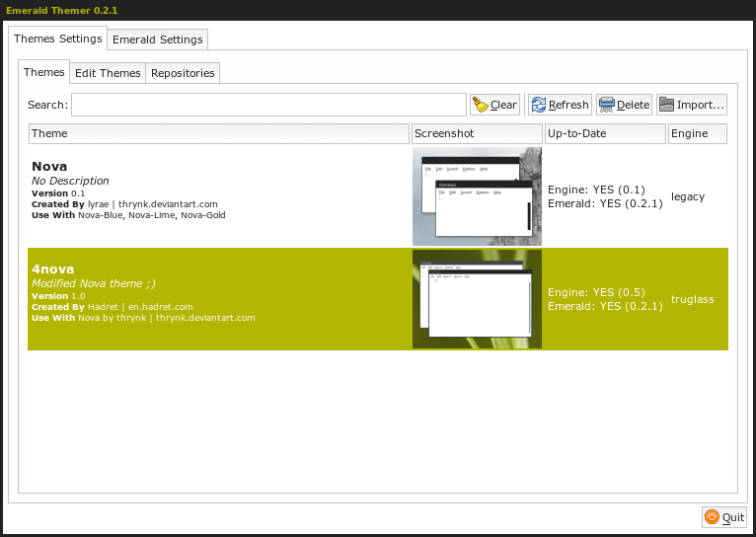This screenshot has width=756, height=537.
Task: Click 'Modified Nova theme ;)' description
Action: [94, 283]
